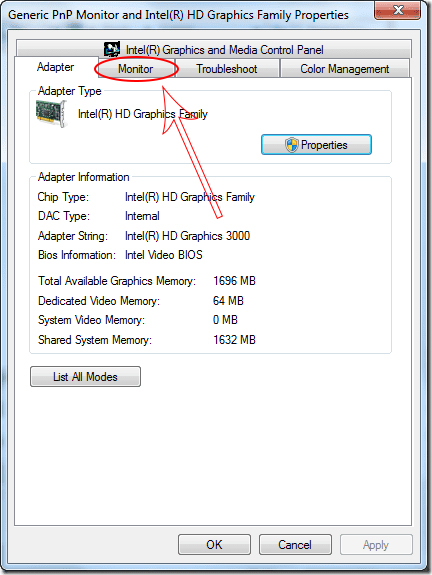Click the dialog title bar text
Image resolution: width=432 pixels, height=575 pixels.
pyautogui.click(x=178, y=15)
